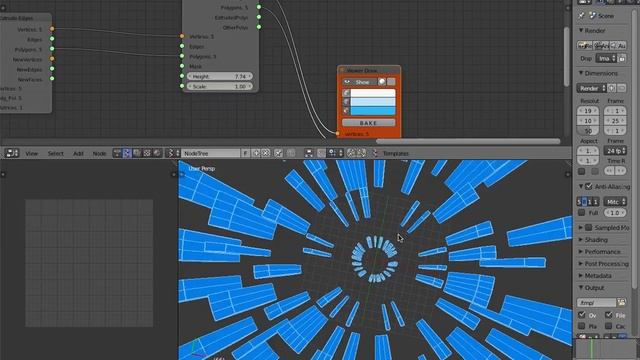Collapse the Anti-Aliasing panel
The image size is (640, 360).
(x=581, y=186)
